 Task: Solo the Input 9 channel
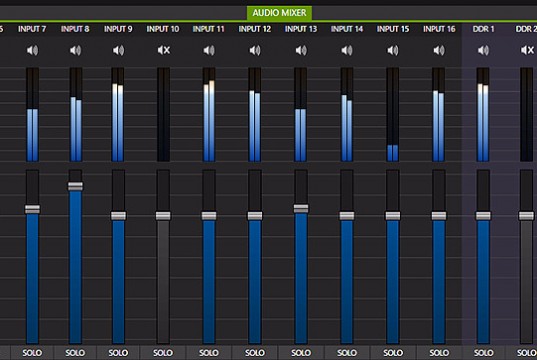tap(118, 353)
